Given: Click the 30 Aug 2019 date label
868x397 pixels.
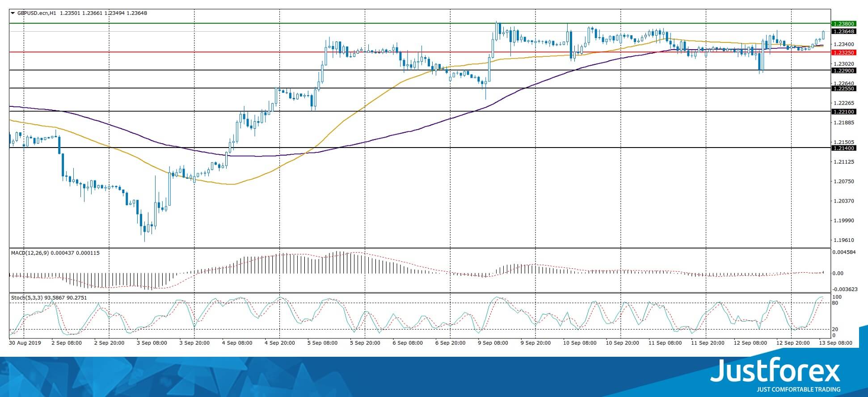Looking at the screenshot, I should [x=25, y=343].
